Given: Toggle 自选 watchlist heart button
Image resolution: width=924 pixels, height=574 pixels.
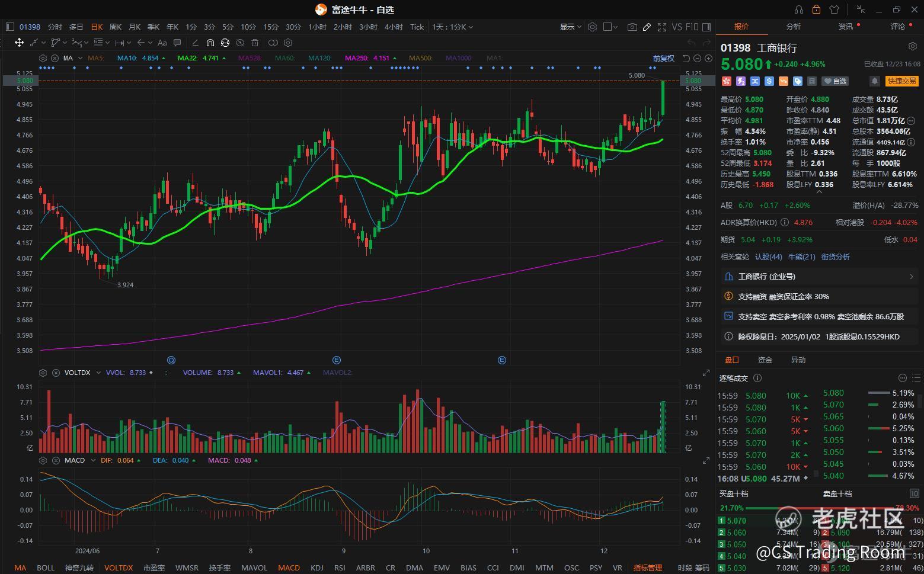Looking at the screenshot, I should click(x=836, y=81).
